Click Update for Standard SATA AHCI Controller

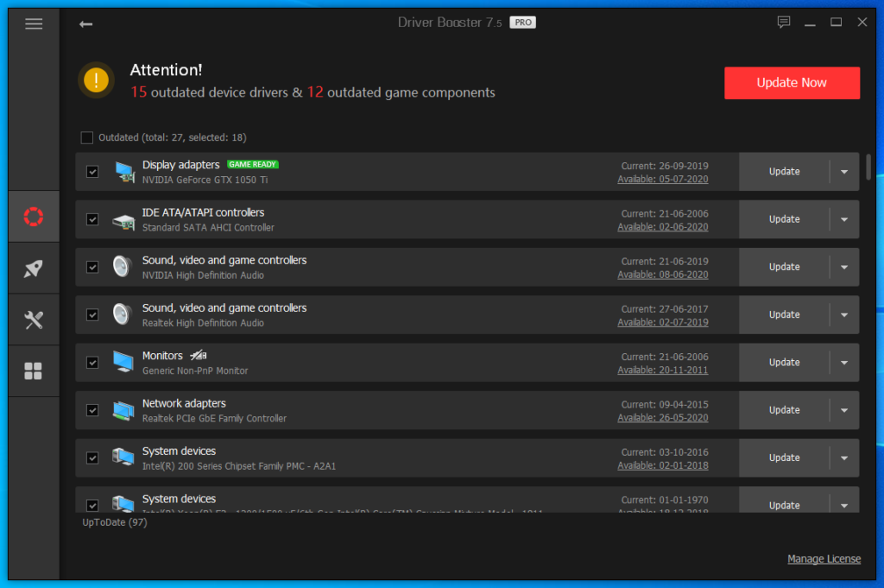point(784,218)
